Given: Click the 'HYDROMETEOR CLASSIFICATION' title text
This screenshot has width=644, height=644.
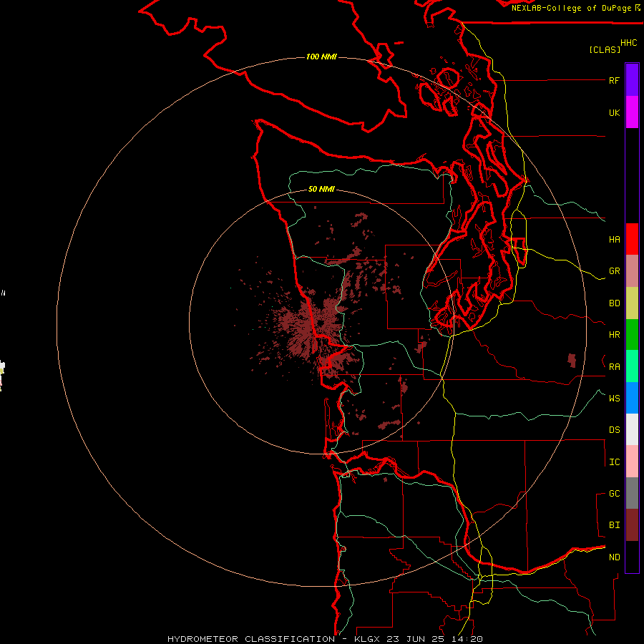Looking at the screenshot, I should tap(251, 639).
